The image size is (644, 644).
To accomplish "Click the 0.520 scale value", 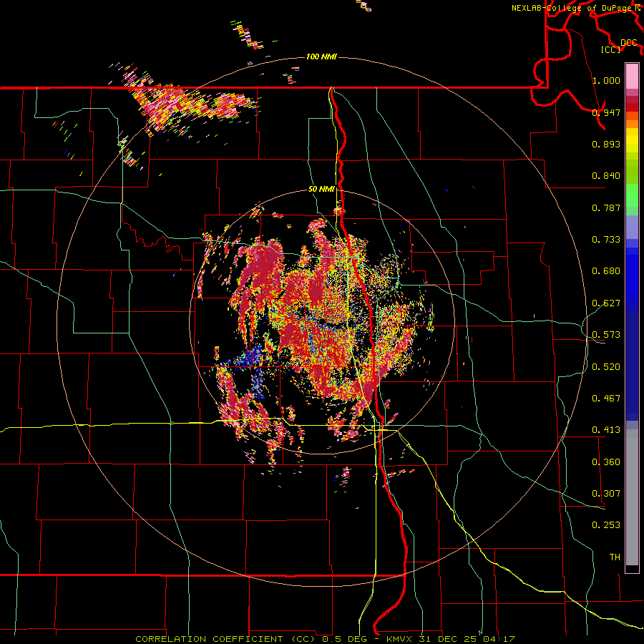I will [606, 367].
